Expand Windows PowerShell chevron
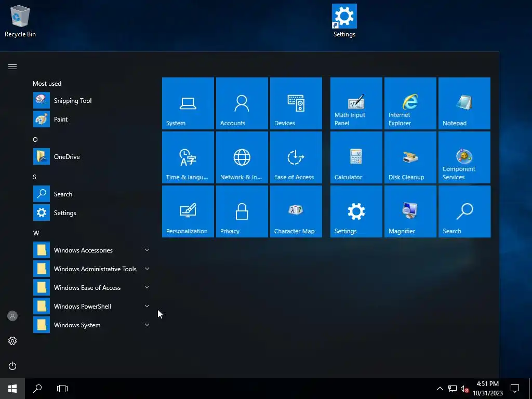 point(147,306)
